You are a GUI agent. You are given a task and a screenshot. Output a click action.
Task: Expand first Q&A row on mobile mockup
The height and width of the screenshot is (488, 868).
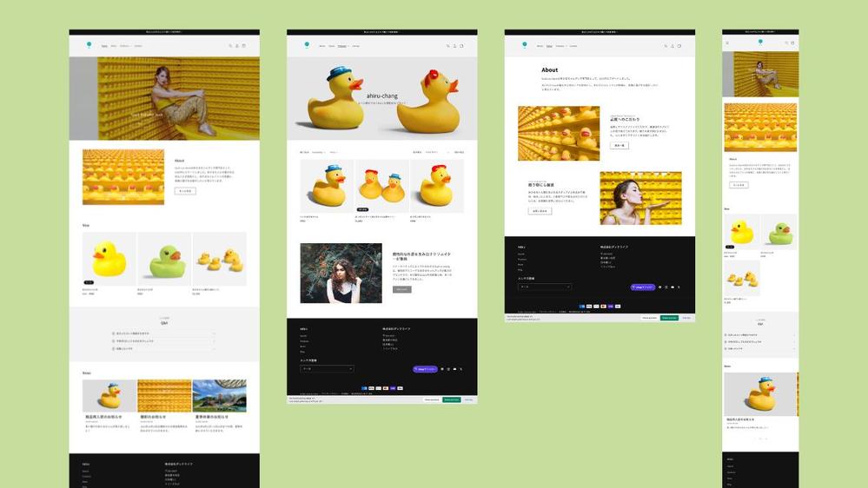click(760, 334)
